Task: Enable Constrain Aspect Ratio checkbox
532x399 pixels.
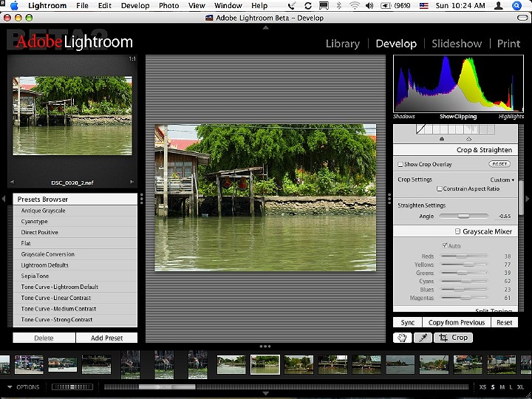Action: pyautogui.click(x=440, y=189)
